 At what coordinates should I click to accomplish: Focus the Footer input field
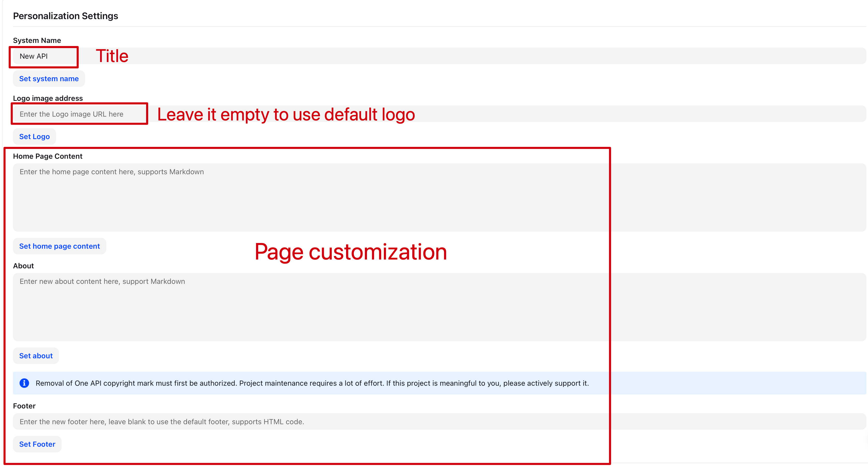[x=438, y=422]
